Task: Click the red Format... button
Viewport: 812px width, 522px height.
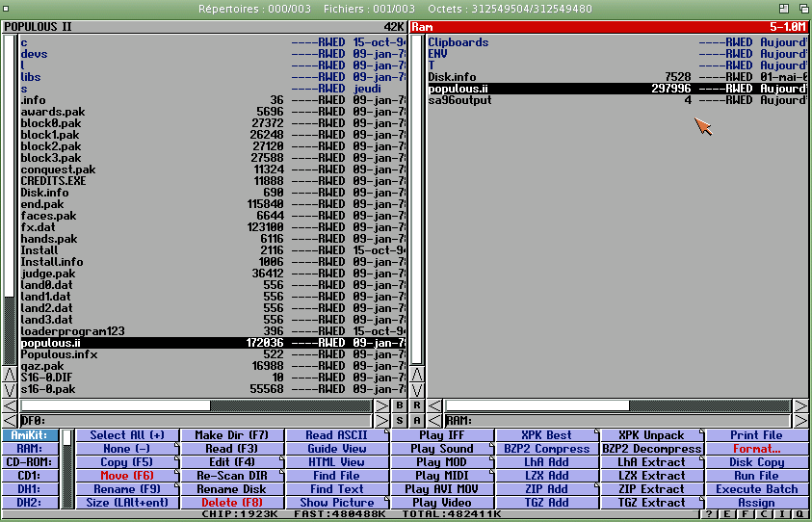Action: tap(757, 449)
